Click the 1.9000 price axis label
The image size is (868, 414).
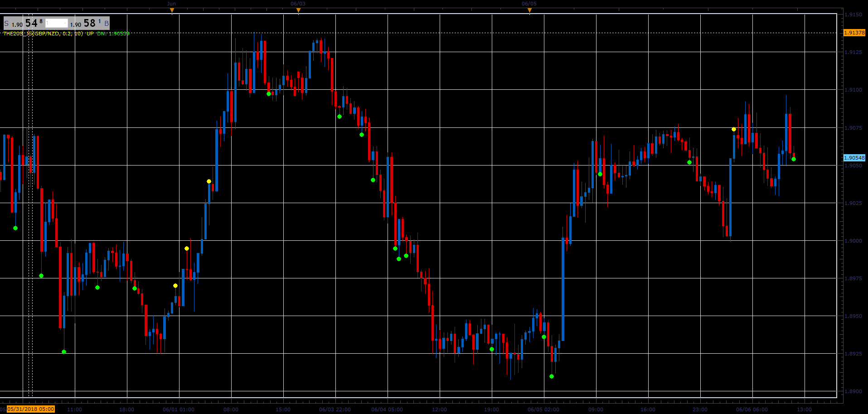tap(853, 241)
